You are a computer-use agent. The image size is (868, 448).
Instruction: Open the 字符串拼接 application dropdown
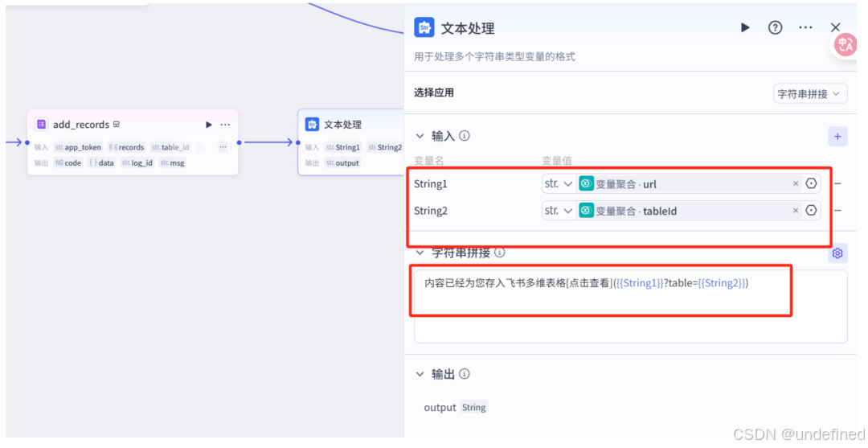pos(810,93)
